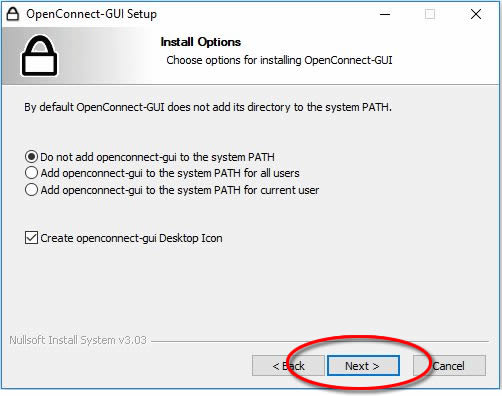The height and width of the screenshot is (396, 502).
Task: Click 'Choose options for installing OpenConnect-GUI' subtitle
Action: [x=279, y=60]
